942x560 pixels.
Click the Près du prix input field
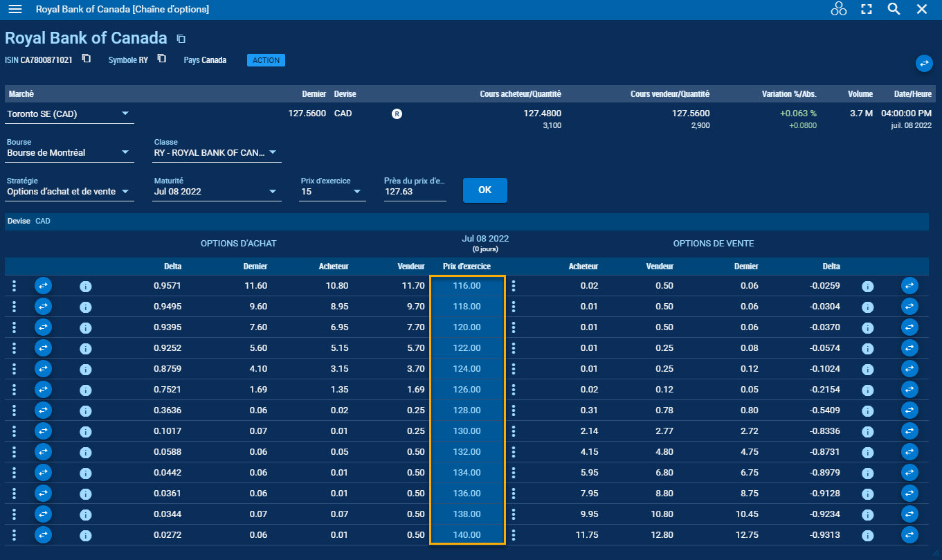coord(415,192)
